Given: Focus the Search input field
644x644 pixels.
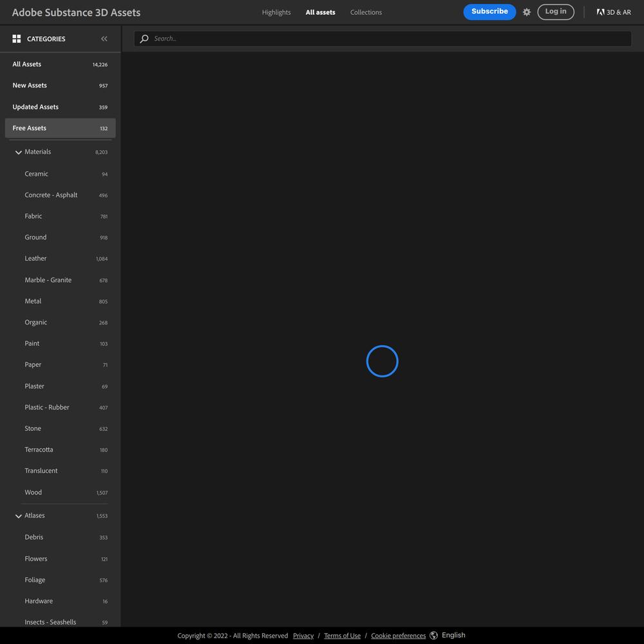Looking at the screenshot, I should pos(383,39).
